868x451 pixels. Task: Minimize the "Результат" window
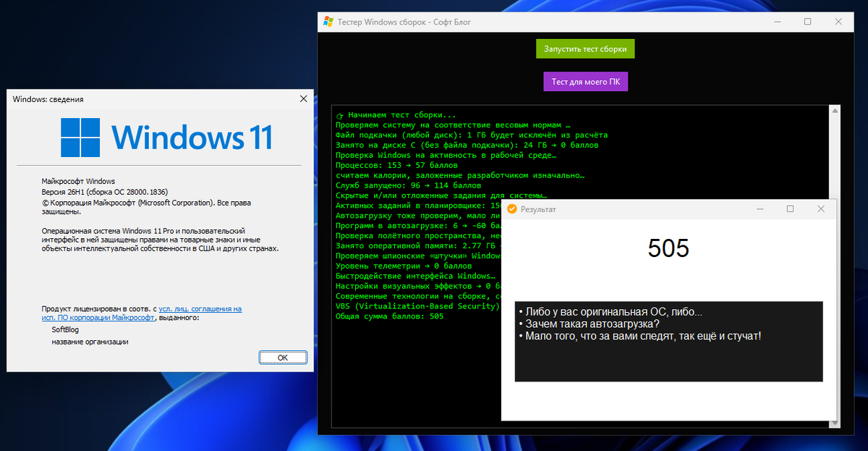(760, 208)
